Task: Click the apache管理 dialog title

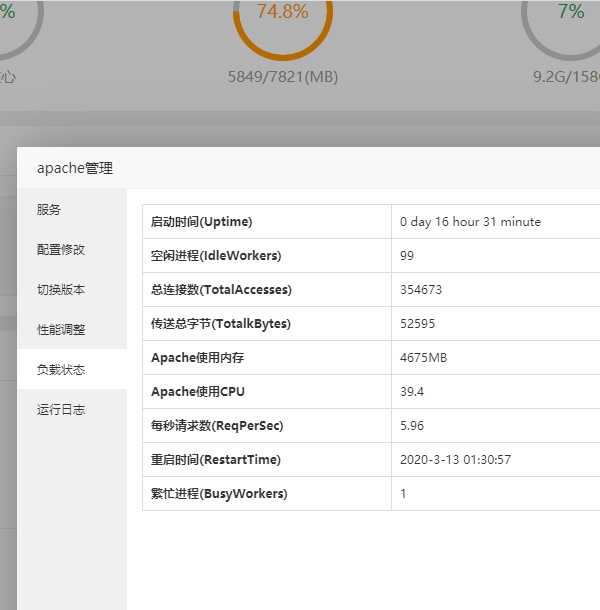Action: [x=75, y=168]
